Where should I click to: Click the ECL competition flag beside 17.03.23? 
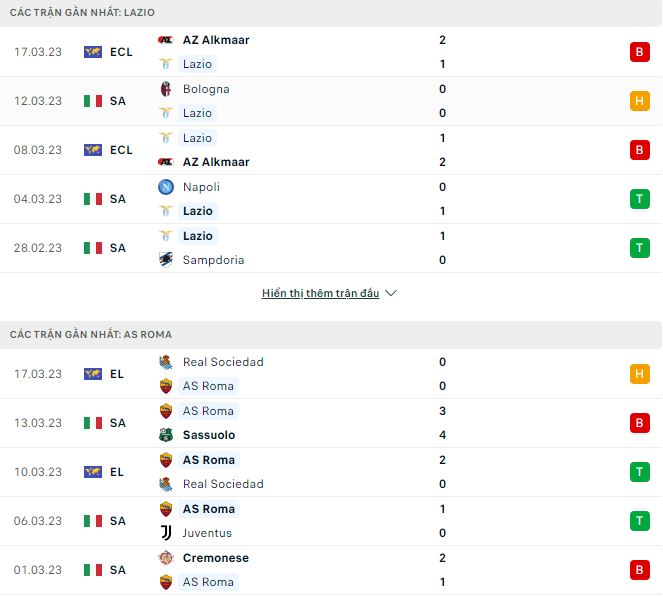point(93,52)
